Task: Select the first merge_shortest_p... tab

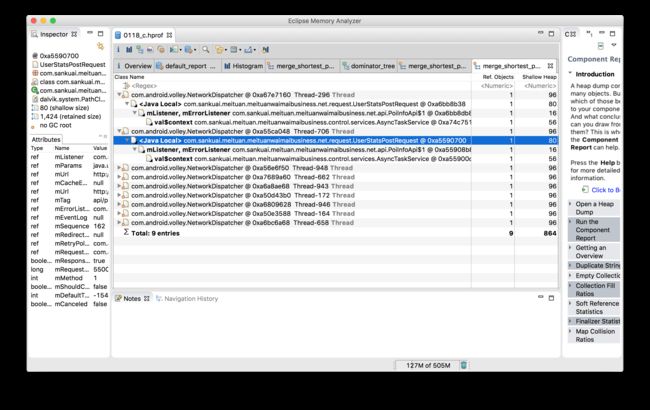Action: [302, 66]
